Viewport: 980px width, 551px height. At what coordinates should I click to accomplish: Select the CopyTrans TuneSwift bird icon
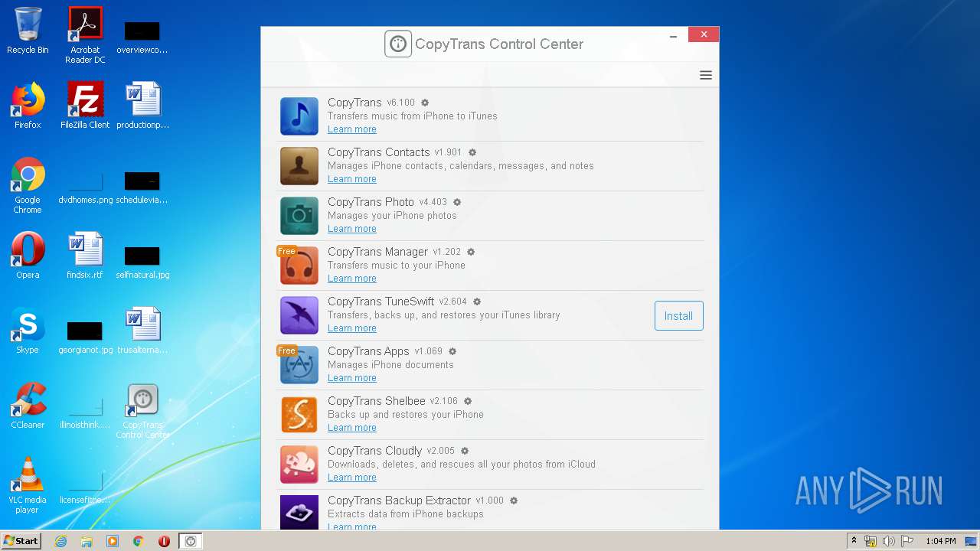click(x=299, y=315)
